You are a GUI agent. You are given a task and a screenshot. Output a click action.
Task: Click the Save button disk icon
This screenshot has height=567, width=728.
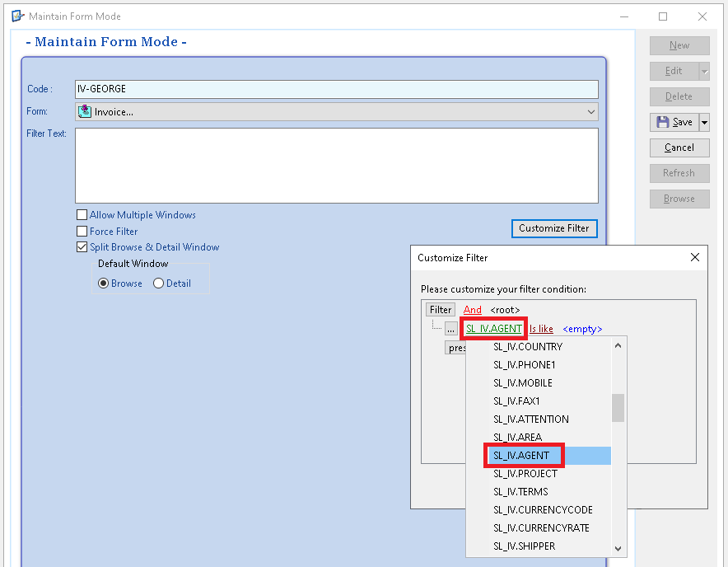point(663,122)
